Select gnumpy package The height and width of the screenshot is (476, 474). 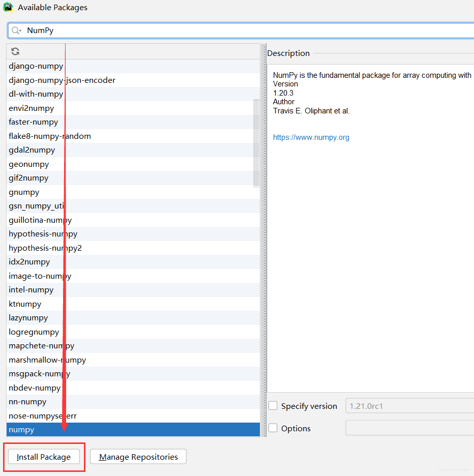[133, 192]
